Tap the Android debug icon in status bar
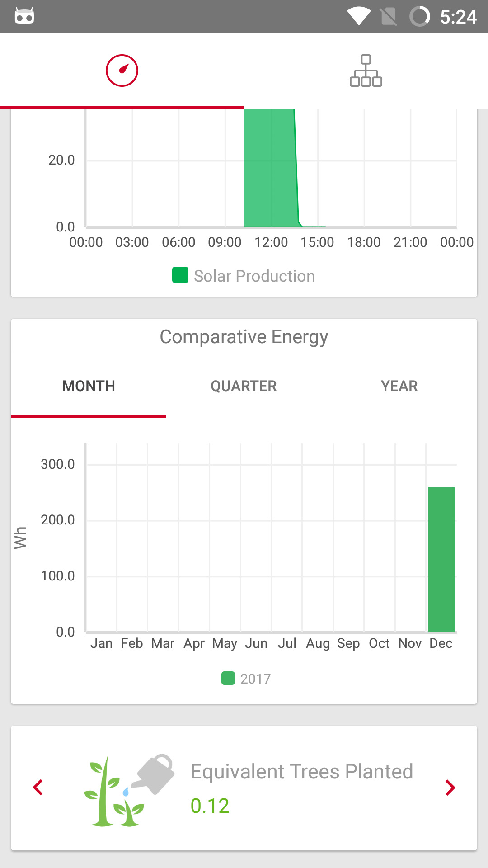Screen dimensions: 488x868 pos(24,16)
